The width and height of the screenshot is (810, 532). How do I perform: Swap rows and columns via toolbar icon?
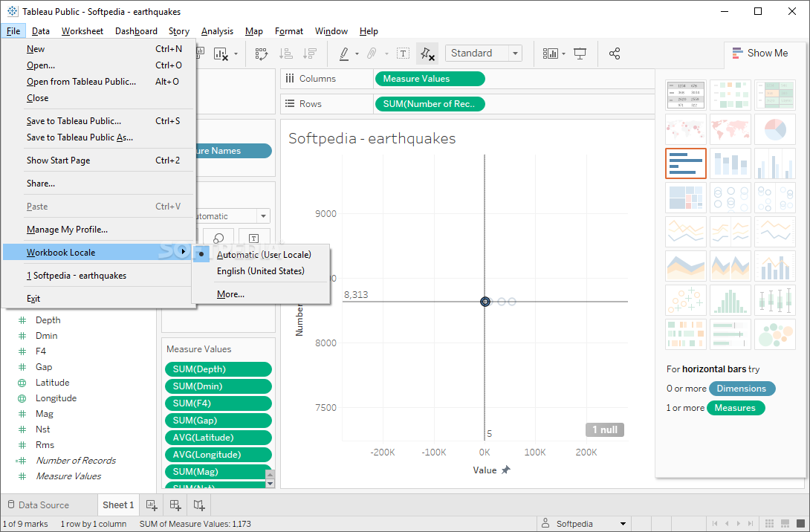[x=262, y=53]
